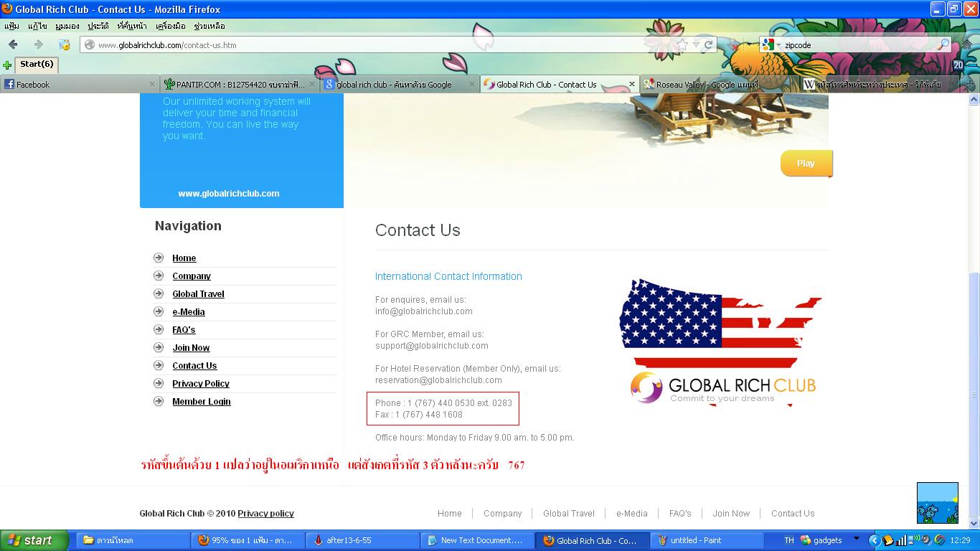Click the yellow Play button
This screenshot has height=551, width=980.
click(x=806, y=164)
